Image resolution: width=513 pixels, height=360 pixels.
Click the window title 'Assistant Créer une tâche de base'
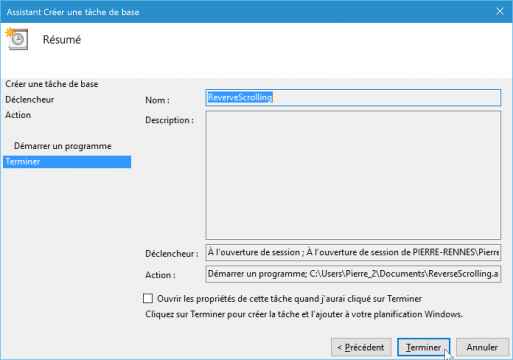click(73, 12)
